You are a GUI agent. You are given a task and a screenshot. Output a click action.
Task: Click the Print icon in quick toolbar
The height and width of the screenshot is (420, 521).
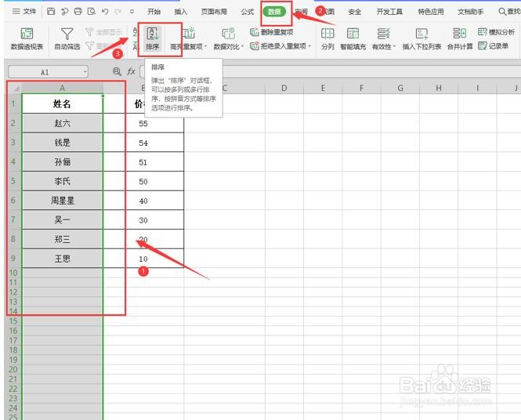pyautogui.click(x=78, y=11)
